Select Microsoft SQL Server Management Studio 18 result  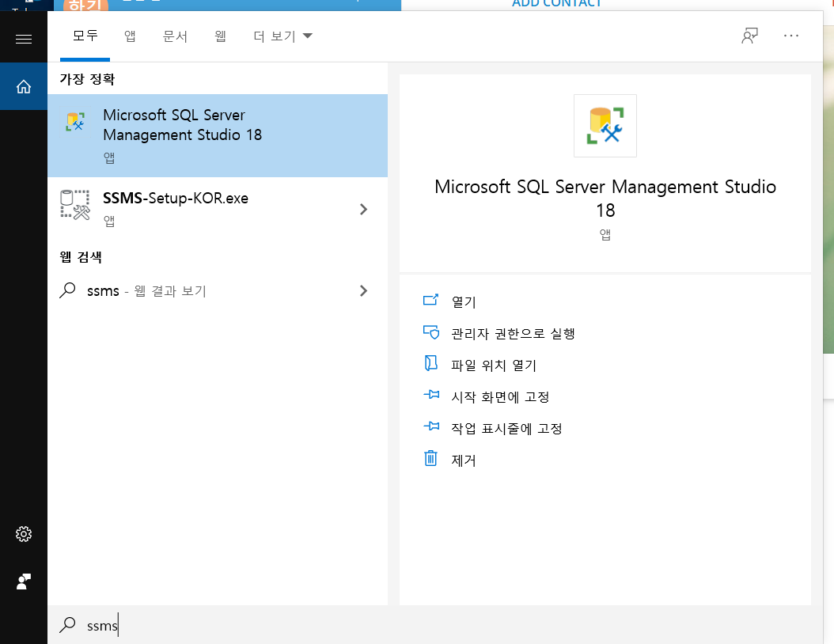pos(218,135)
